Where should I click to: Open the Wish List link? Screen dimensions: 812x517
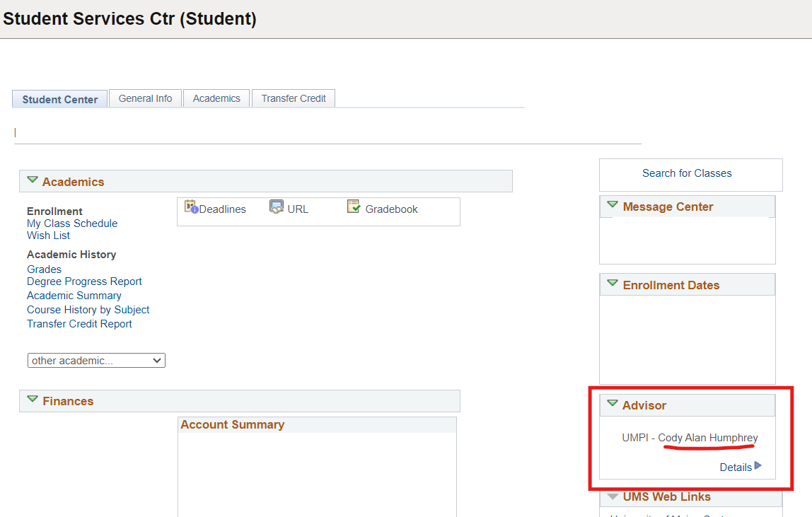(48, 236)
